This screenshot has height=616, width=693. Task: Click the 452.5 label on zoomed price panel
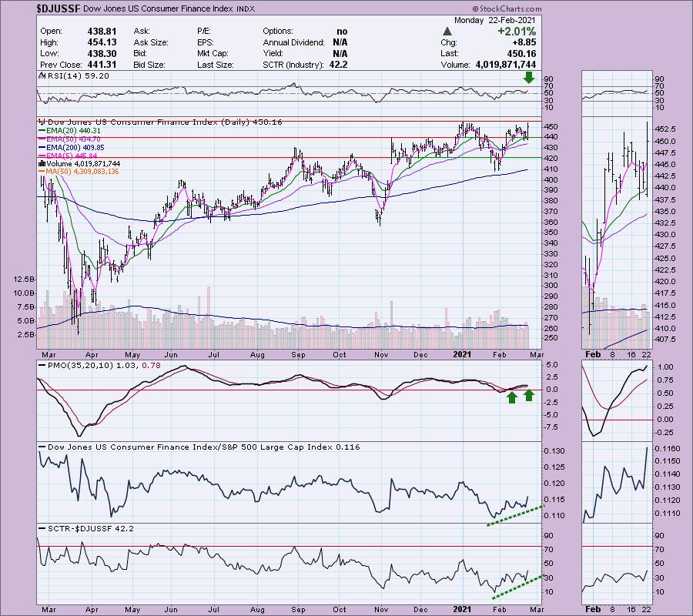(665, 129)
